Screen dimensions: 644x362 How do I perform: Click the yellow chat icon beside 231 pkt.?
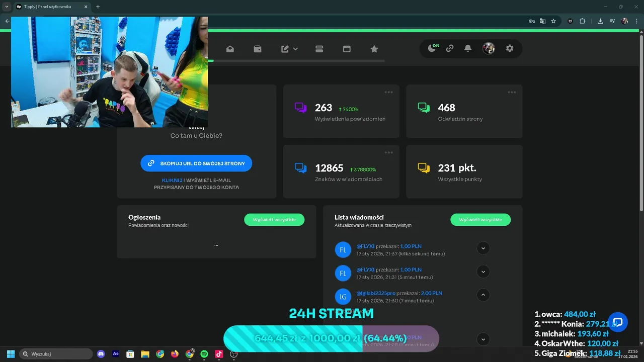click(424, 168)
